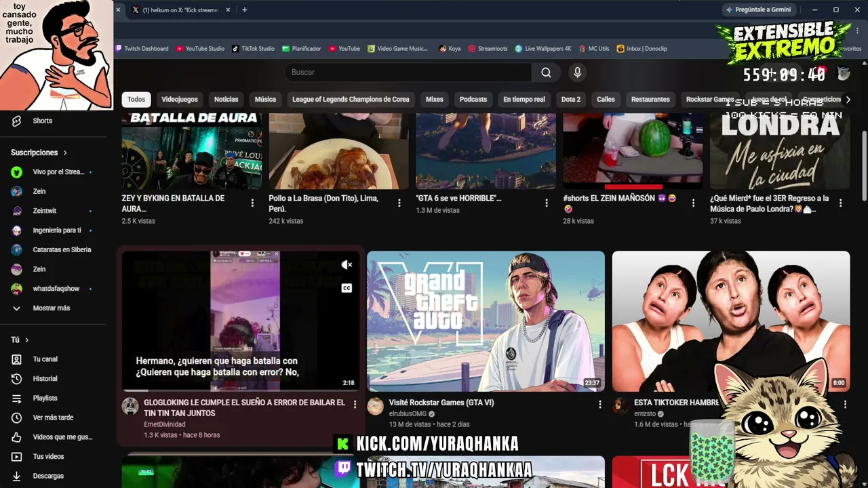Open the Live Wallpapers 4K bookmark
The image size is (868, 488).
coord(543,49)
